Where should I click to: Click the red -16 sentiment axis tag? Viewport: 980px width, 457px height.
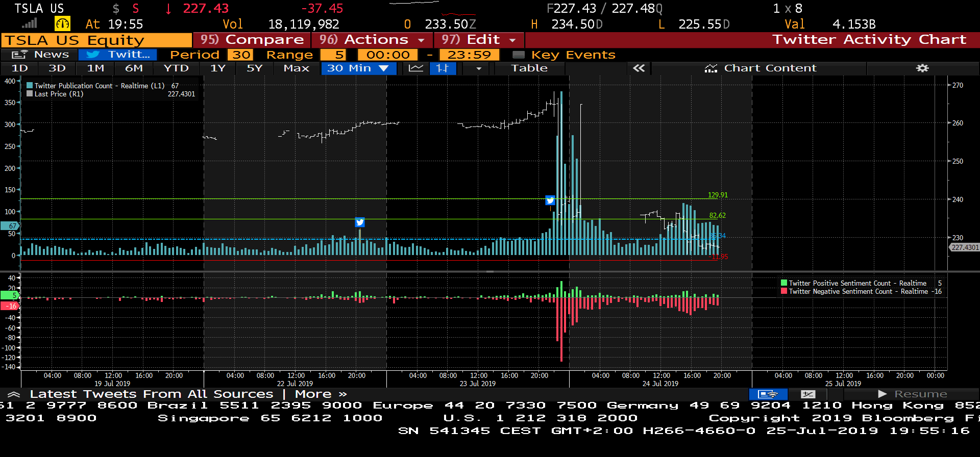click(x=10, y=306)
